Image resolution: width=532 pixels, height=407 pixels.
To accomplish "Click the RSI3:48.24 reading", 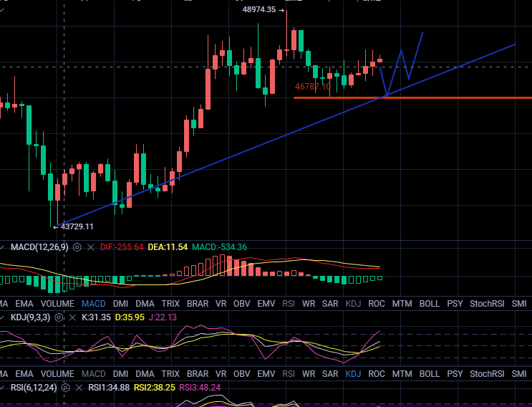I will pos(200,388).
